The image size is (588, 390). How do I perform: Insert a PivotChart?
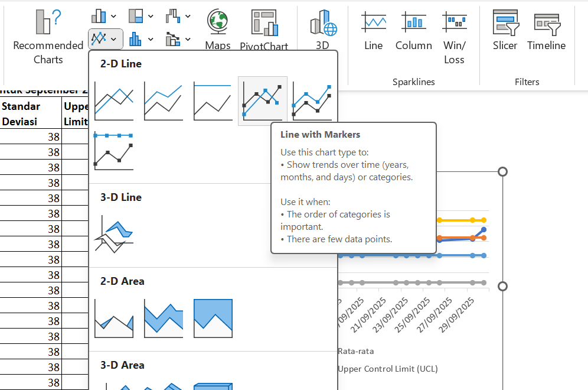(264, 30)
